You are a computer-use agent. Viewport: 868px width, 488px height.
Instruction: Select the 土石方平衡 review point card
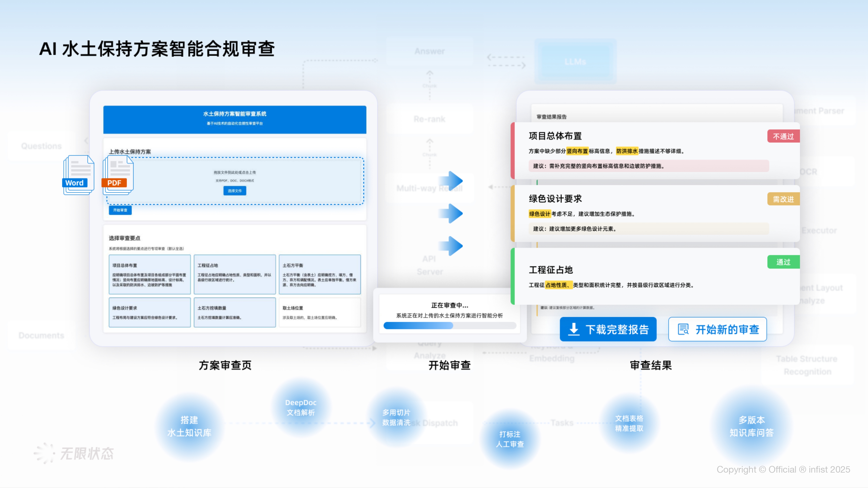point(319,274)
